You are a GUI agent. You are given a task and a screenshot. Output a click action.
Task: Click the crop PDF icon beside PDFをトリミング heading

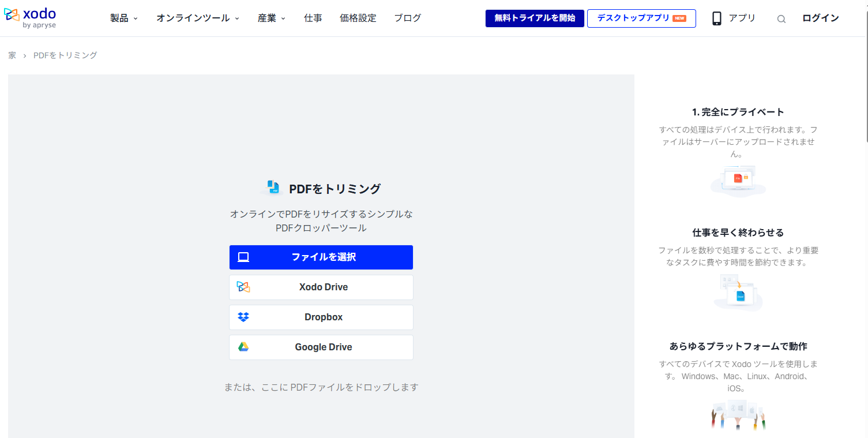coord(272,187)
